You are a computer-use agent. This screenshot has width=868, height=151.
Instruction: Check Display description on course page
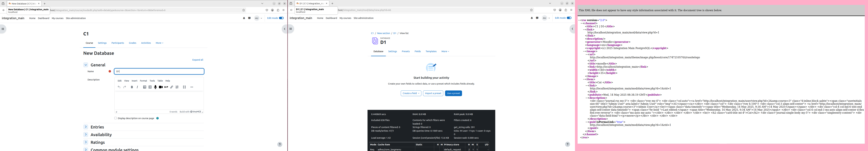pyautogui.click(x=115, y=118)
